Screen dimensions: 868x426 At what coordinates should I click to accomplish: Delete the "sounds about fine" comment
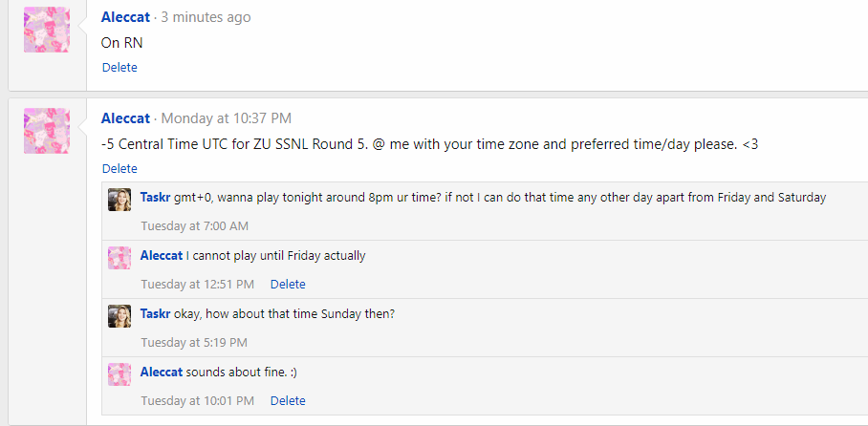[288, 400]
